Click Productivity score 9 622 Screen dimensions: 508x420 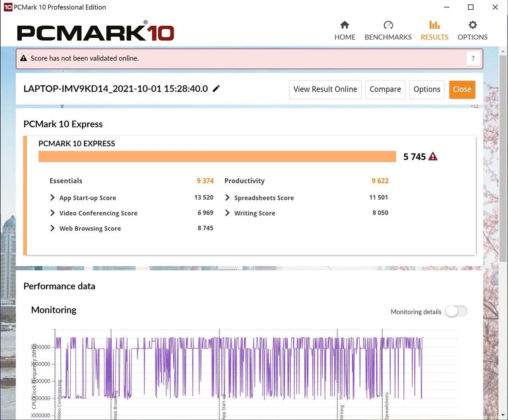380,181
